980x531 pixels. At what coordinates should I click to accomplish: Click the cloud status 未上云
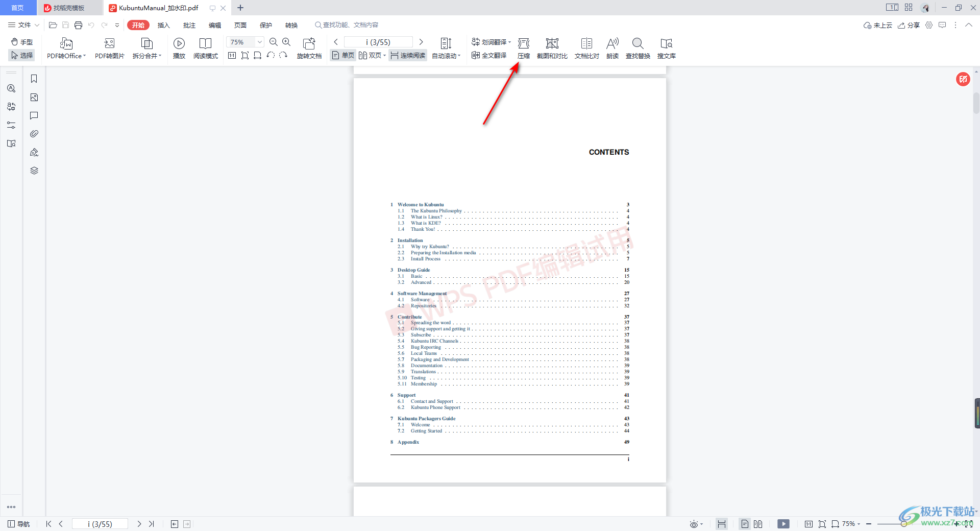click(878, 25)
